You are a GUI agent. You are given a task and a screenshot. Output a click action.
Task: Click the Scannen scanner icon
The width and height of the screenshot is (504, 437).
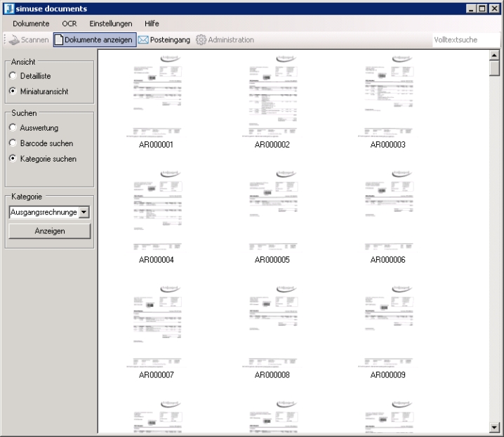coord(13,40)
